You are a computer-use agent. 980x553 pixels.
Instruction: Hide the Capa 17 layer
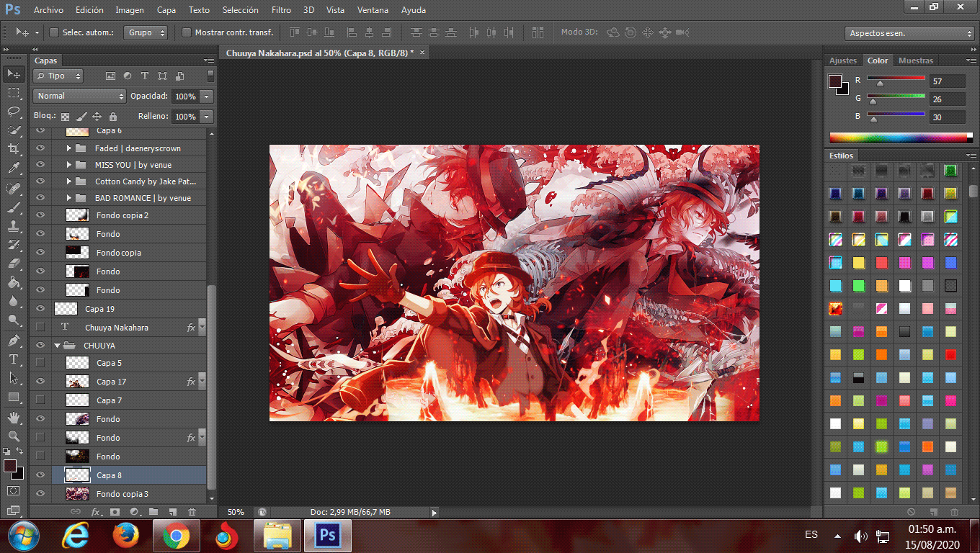[x=40, y=382]
